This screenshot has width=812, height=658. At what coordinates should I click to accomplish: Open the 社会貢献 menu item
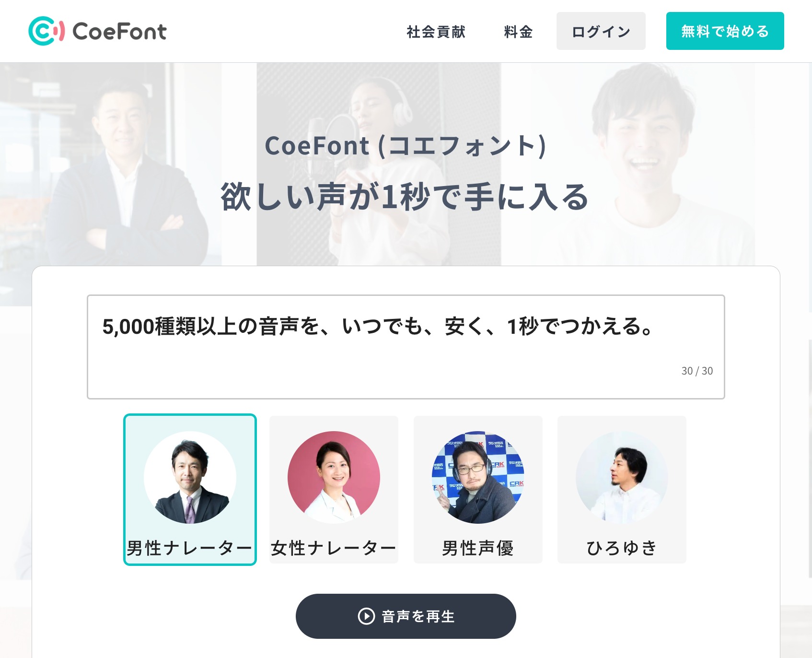click(436, 32)
